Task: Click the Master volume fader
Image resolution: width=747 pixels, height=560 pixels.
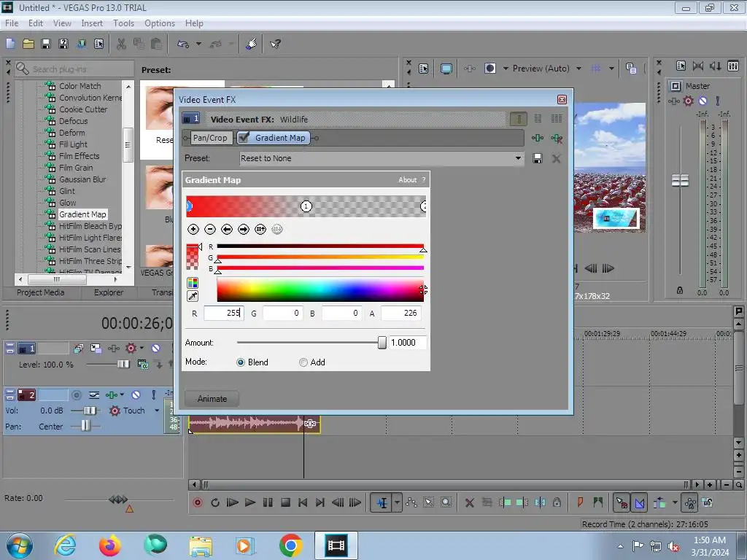Action: 680,181
